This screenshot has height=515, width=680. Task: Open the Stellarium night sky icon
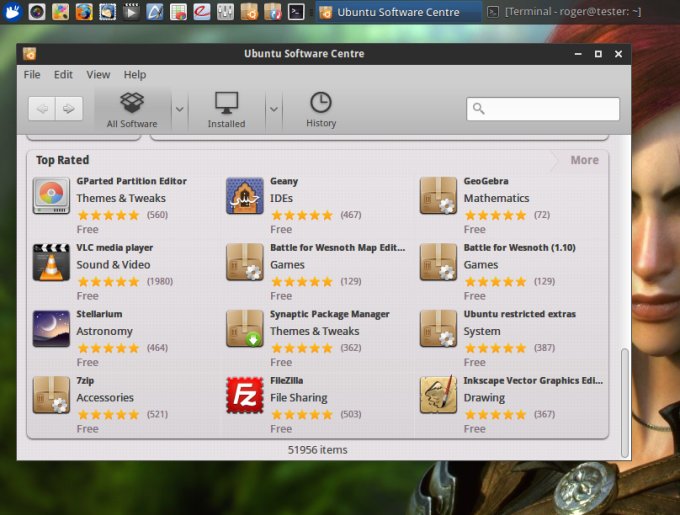pos(51,329)
